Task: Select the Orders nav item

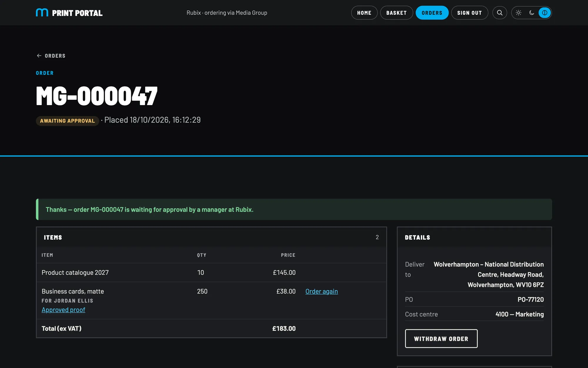Action: tap(432, 13)
